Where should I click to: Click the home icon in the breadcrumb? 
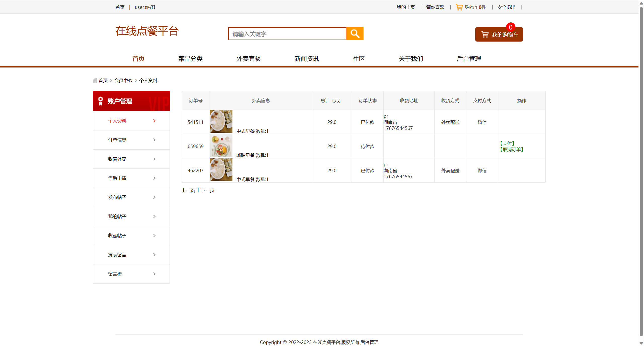coord(95,80)
